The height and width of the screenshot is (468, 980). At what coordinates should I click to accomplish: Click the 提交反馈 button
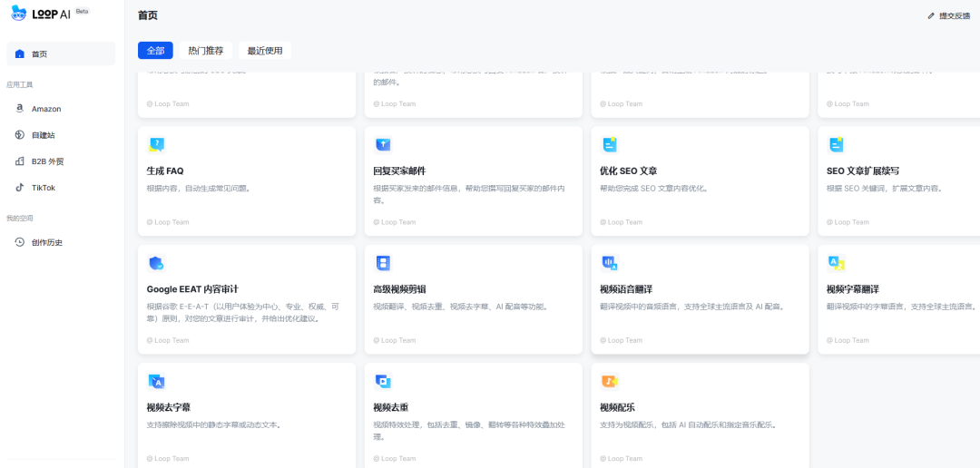[950, 16]
